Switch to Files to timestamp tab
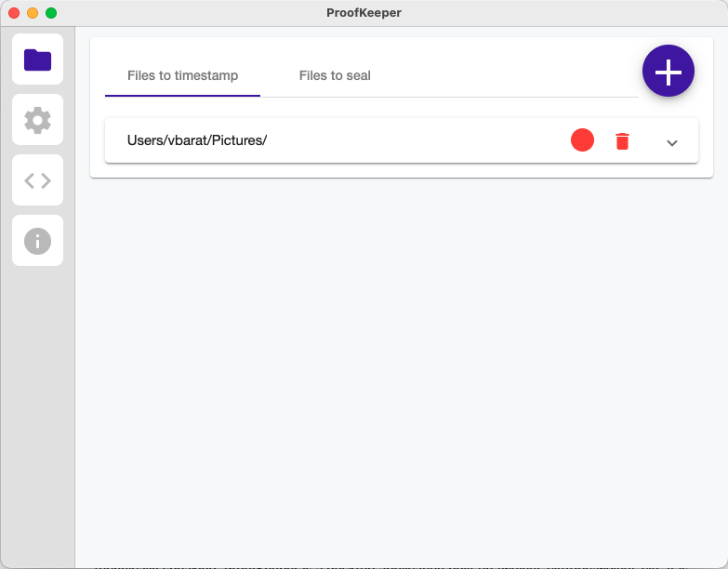This screenshot has width=728, height=569. [182, 75]
